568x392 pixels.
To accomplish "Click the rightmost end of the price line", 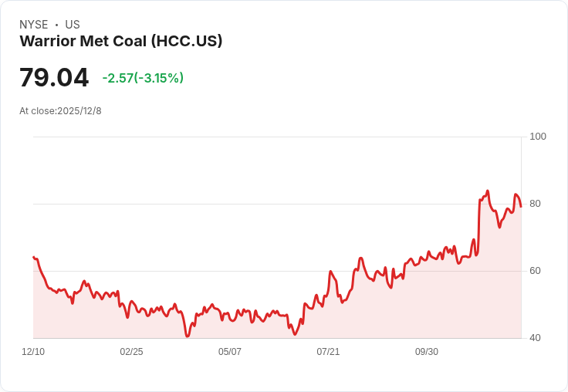I will (521, 207).
